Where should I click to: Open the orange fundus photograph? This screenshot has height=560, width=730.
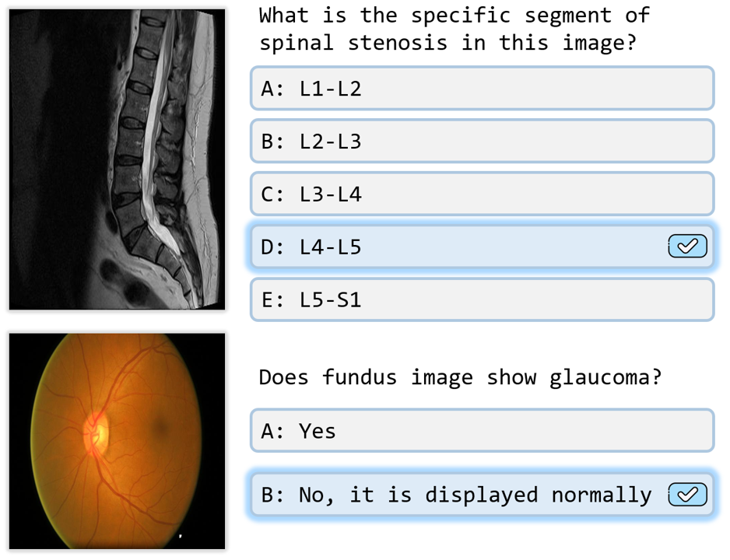[x=118, y=441]
